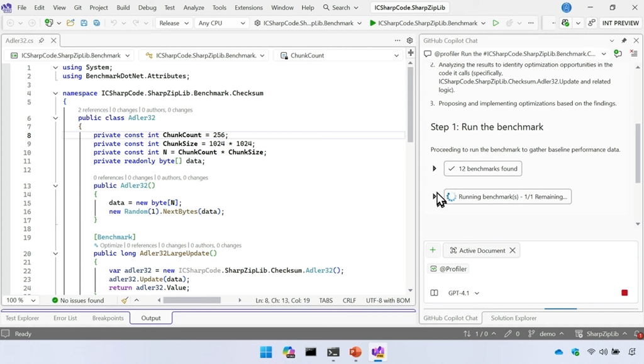This screenshot has width=644, height=364.
Task: Click the Save All toolbar icon
Action: (x=96, y=23)
